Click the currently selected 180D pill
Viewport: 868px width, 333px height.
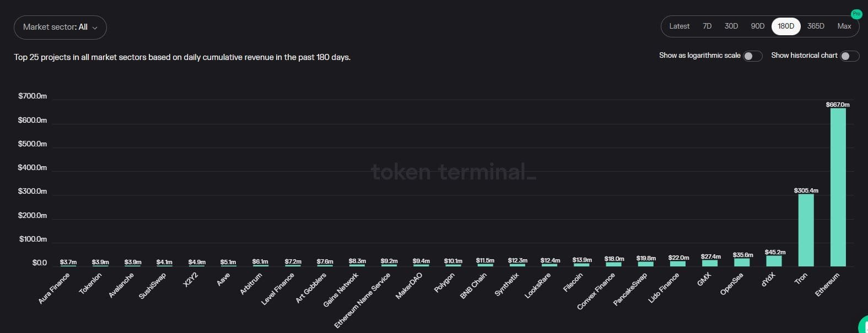(x=785, y=26)
